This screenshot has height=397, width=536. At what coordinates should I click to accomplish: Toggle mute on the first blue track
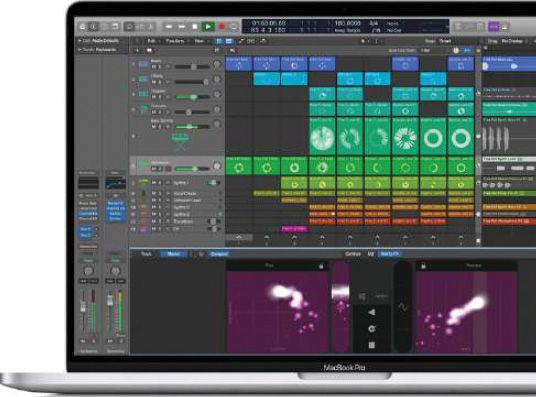(x=154, y=67)
